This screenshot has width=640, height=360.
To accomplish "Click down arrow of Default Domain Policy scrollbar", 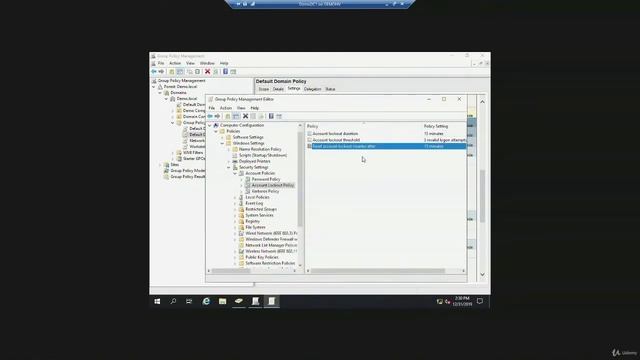I will pos(482,275).
